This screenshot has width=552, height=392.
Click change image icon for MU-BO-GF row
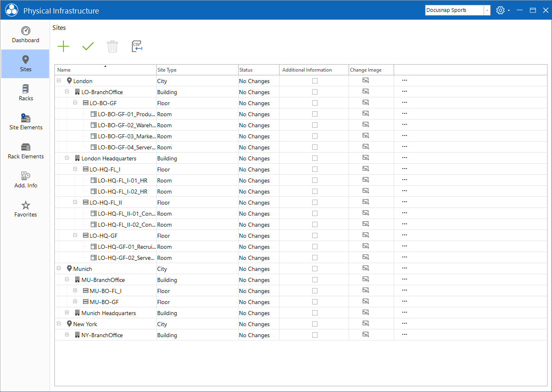366,302
